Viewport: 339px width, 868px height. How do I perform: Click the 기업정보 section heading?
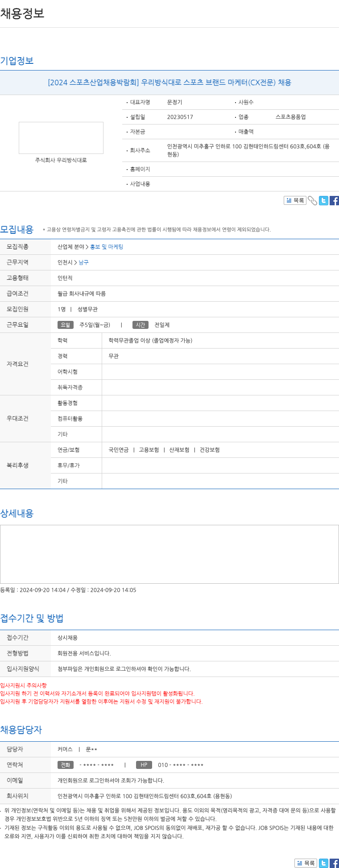click(x=17, y=60)
